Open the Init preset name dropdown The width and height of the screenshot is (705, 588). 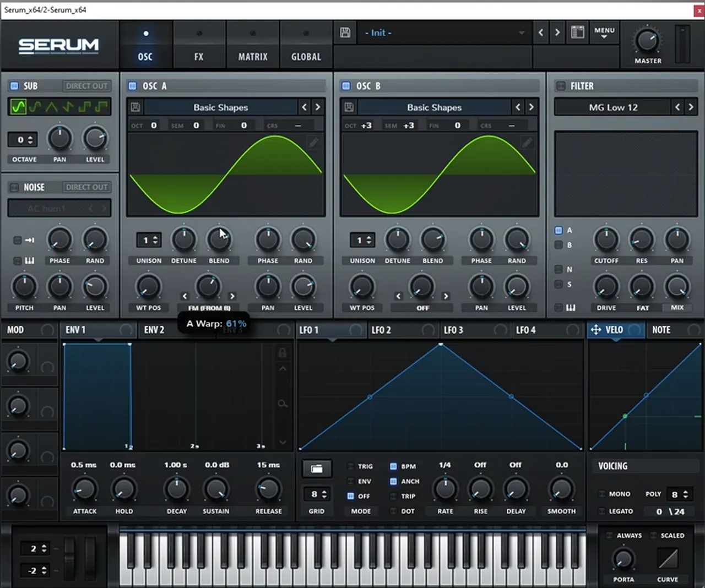(x=444, y=33)
